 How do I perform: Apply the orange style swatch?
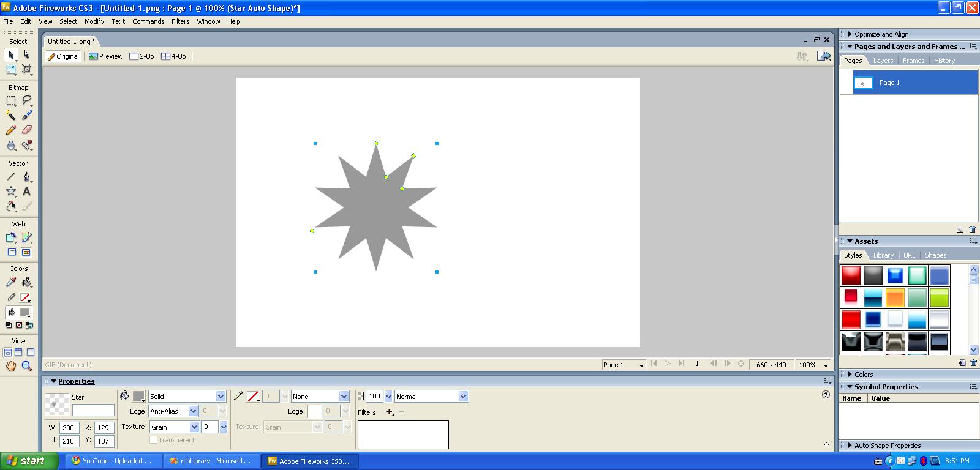(895, 297)
